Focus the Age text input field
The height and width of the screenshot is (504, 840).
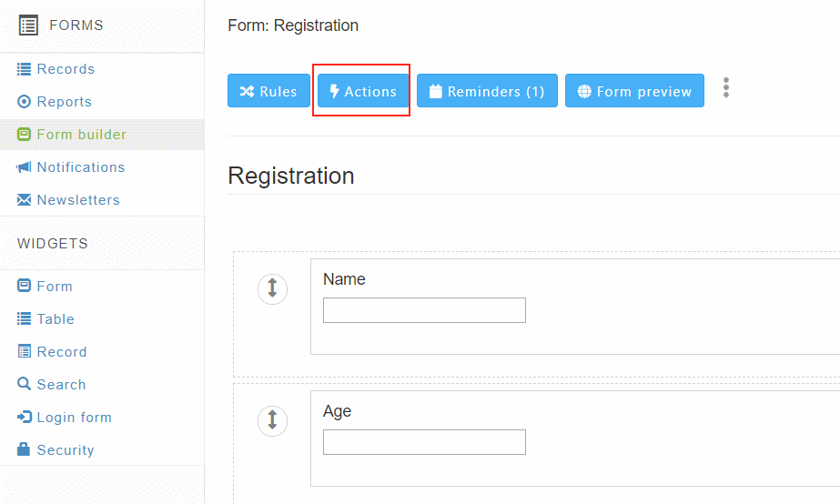coord(424,442)
